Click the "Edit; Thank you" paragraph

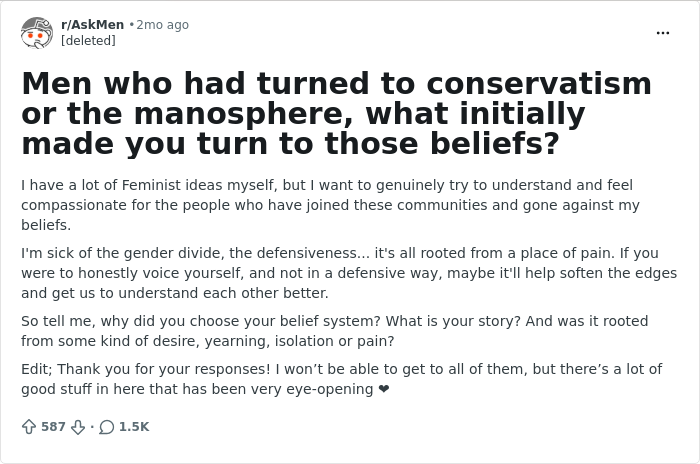pyautogui.click(x=342, y=379)
